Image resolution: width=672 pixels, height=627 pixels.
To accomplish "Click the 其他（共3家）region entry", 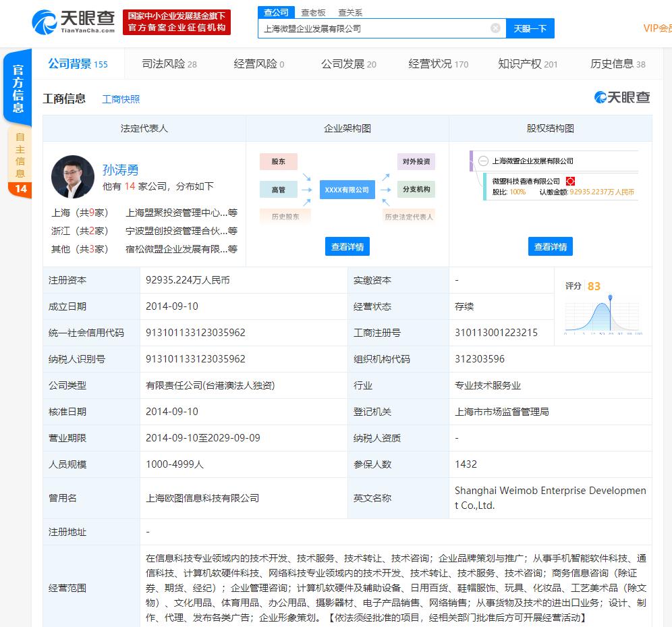I will click(x=80, y=248).
